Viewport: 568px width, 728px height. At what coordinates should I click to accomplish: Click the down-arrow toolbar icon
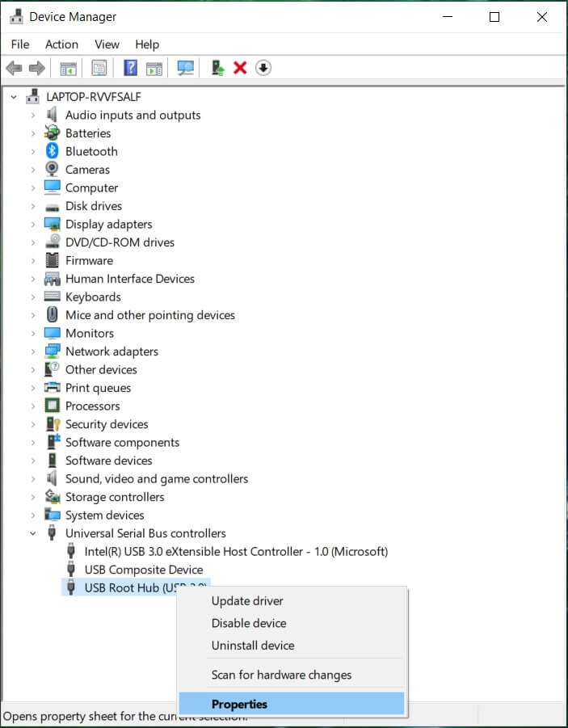[263, 68]
